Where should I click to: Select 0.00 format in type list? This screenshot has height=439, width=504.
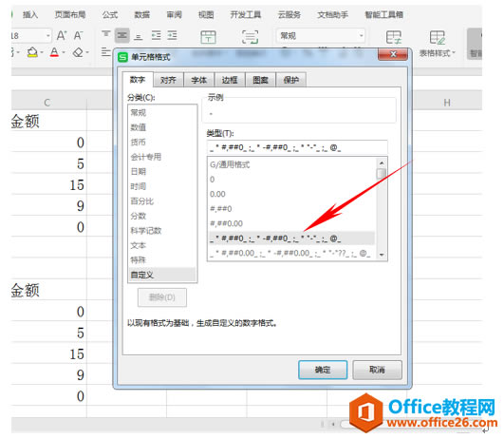pos(291,194)
